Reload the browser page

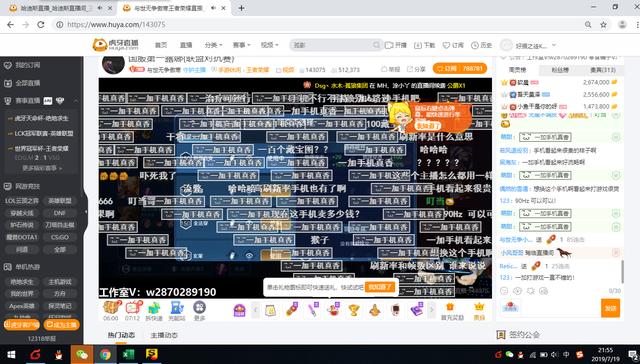(40, 24)
